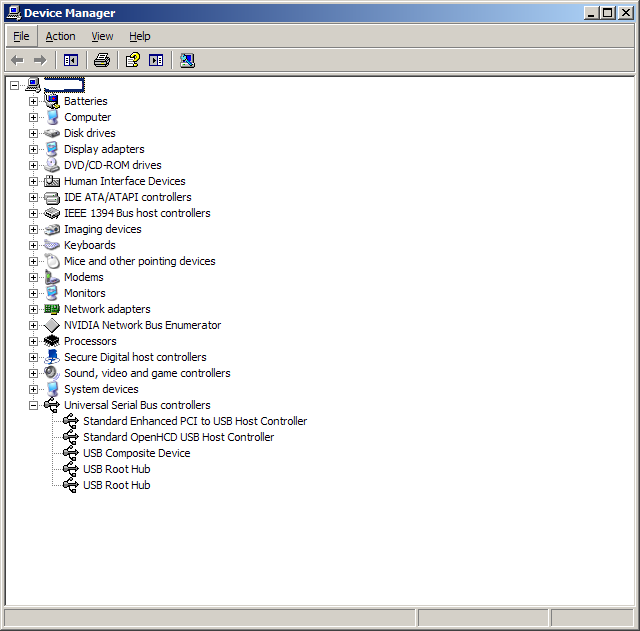The height and width of the screenshot is (631, 640).
Task: Expand the Display adapters node
Action: pos(33,149)
